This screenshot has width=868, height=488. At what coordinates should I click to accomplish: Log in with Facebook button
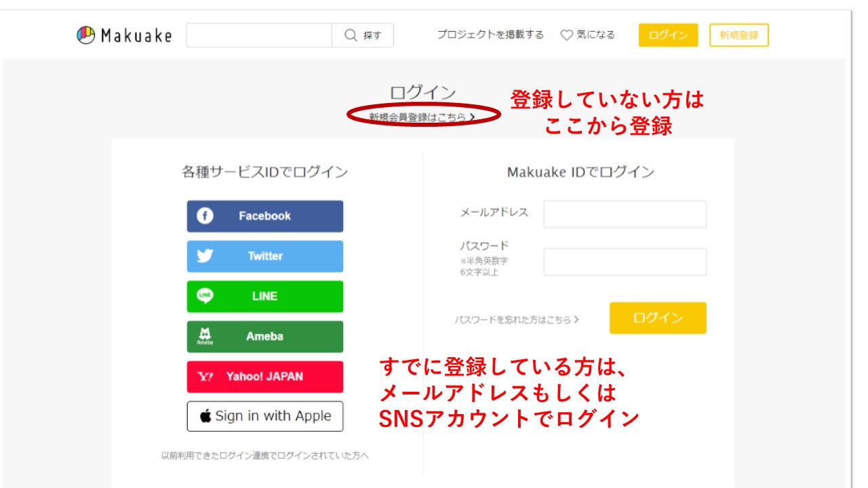pos(265,216)
